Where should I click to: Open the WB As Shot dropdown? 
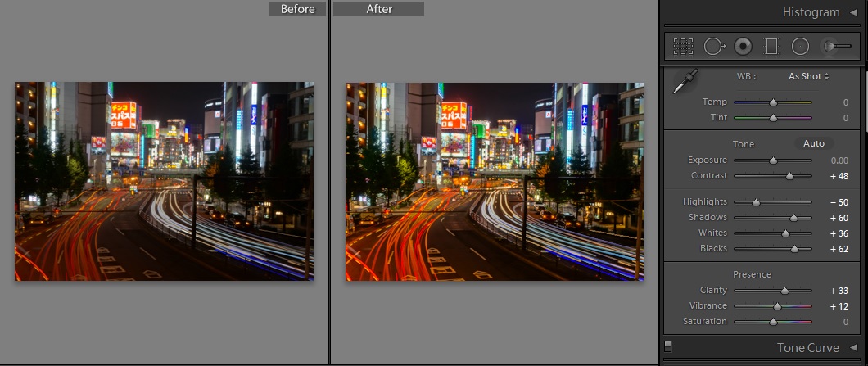click(808, 76)
